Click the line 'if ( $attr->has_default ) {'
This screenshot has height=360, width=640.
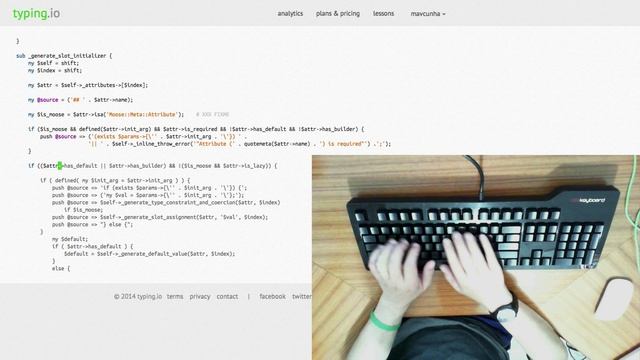(x=92, y=247)
